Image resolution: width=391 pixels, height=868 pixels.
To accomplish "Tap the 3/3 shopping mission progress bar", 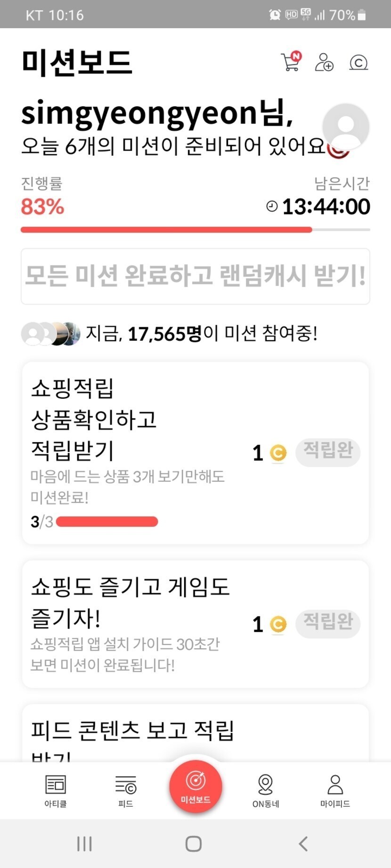I will coord(107,522).
